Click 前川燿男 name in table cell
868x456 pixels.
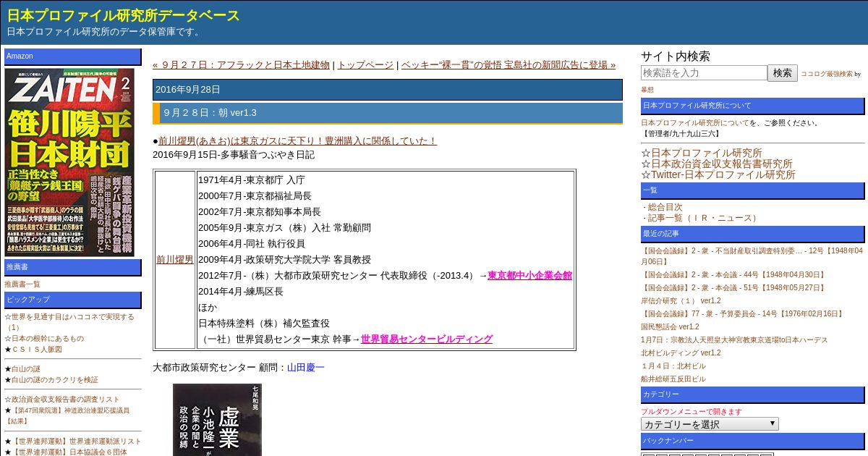coord(175,259)
